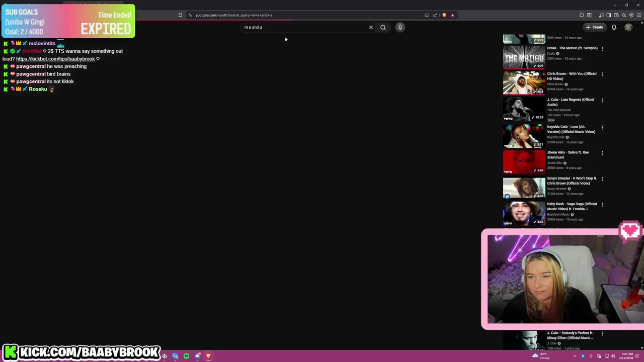Play Baby Bash Suga Suga thumbnail

coord(524,213)
